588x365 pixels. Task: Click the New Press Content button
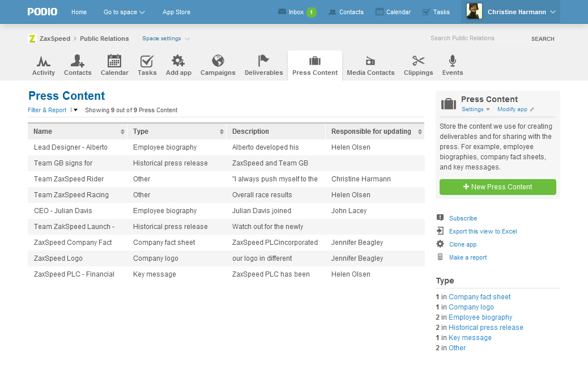[497, 187]
